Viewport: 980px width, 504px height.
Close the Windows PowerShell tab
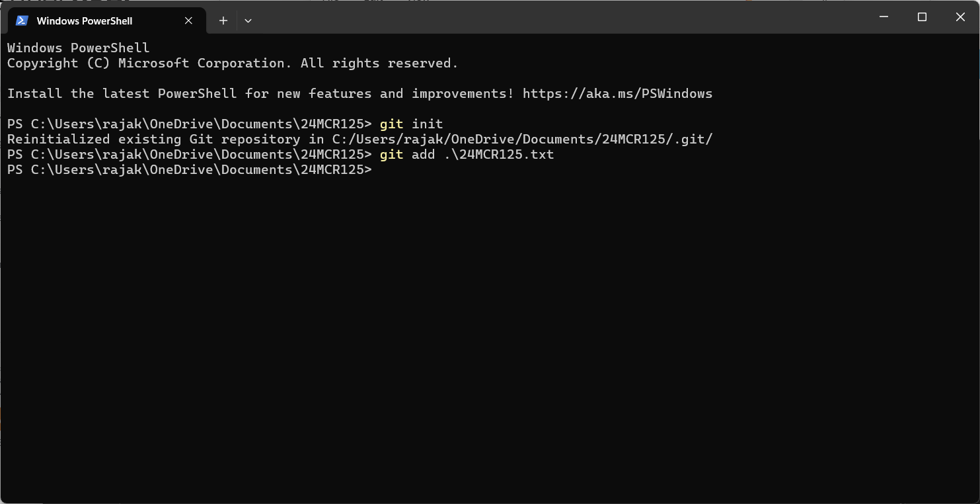pyautogui.click(x=188, y=21)
